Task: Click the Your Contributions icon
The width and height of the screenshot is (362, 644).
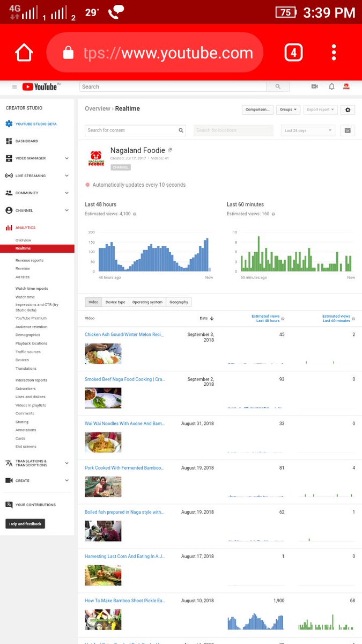Action: pos(9,504)
